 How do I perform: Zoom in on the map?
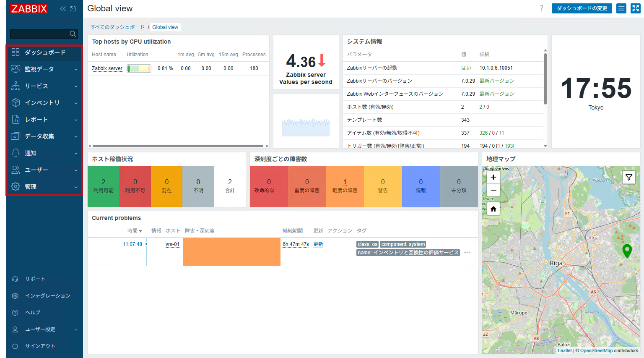pyautogui.click(x=493, y=177)
